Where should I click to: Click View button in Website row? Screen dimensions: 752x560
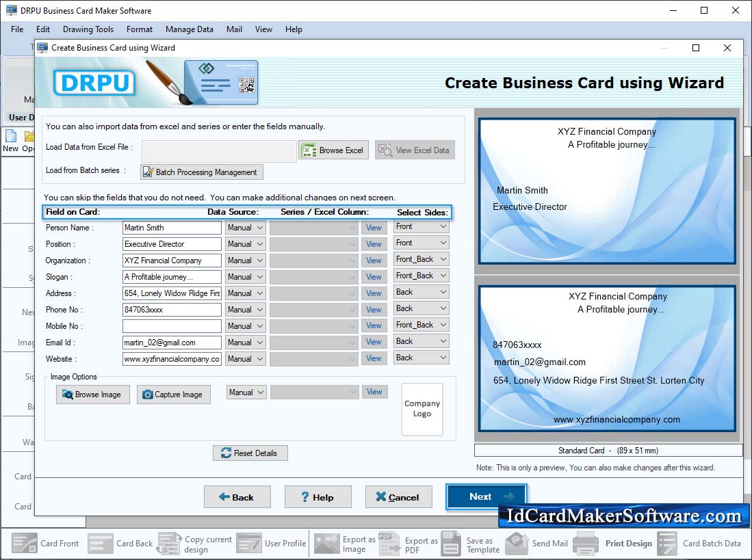(x=374, y=358)
